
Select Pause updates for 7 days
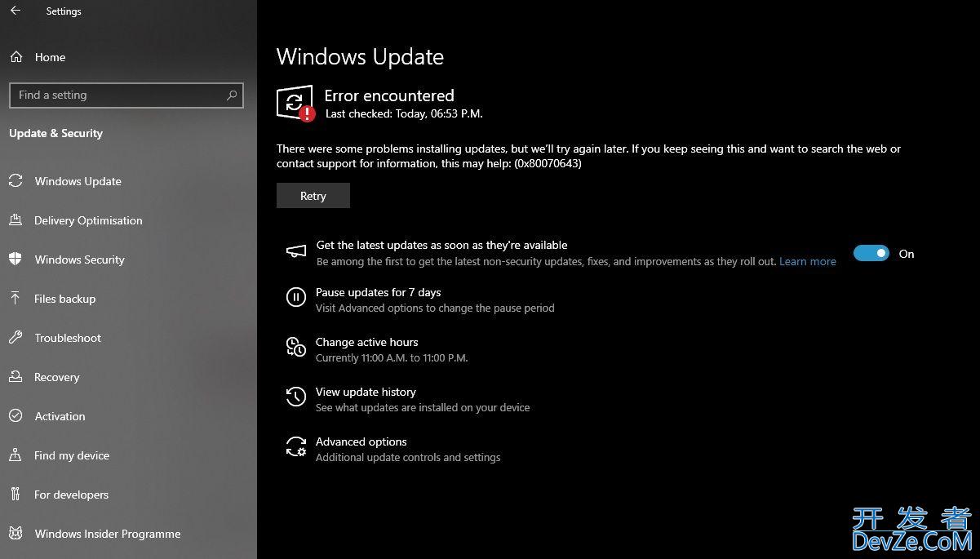378,292
